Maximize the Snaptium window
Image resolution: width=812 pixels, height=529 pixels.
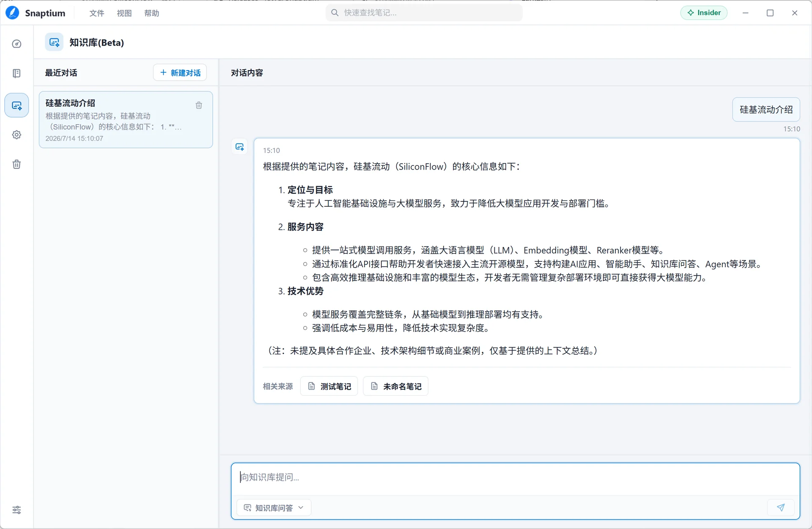[770, 13]
